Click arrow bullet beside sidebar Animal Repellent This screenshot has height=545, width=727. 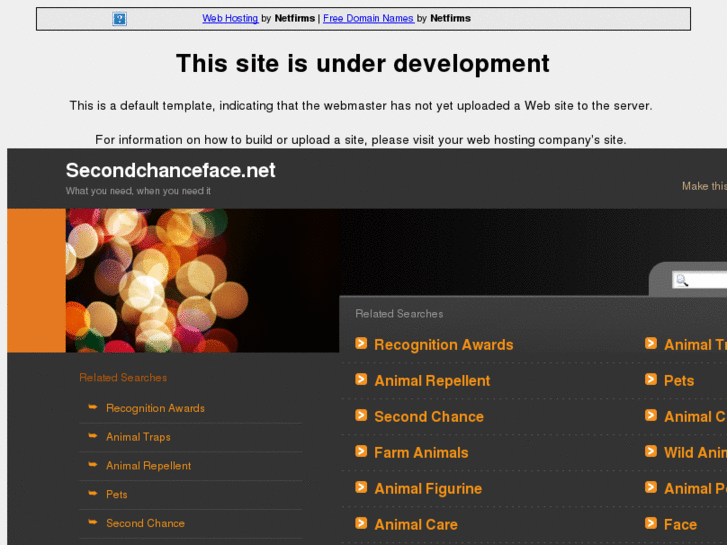pos(93,464)
